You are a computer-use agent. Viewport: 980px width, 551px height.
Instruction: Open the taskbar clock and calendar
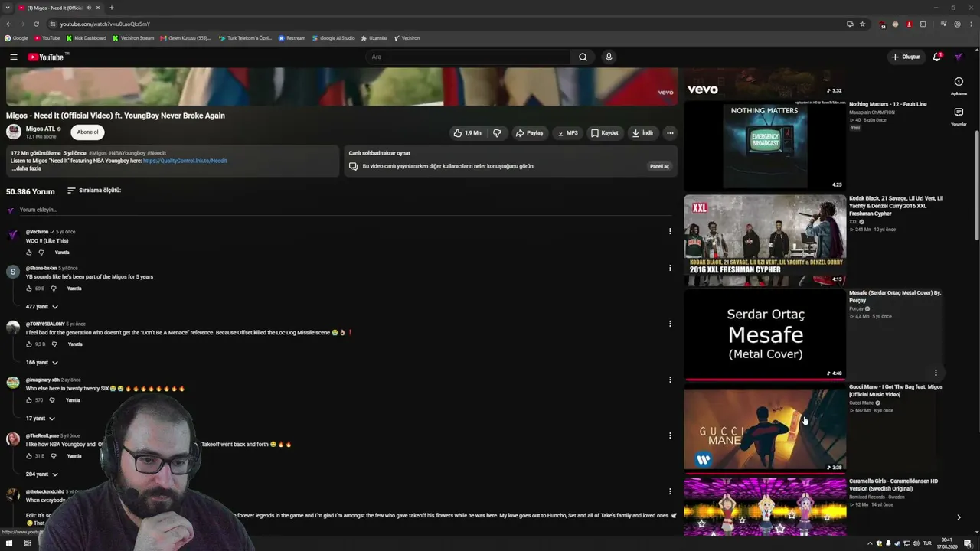pyautogui.click(x=948, y=543)
